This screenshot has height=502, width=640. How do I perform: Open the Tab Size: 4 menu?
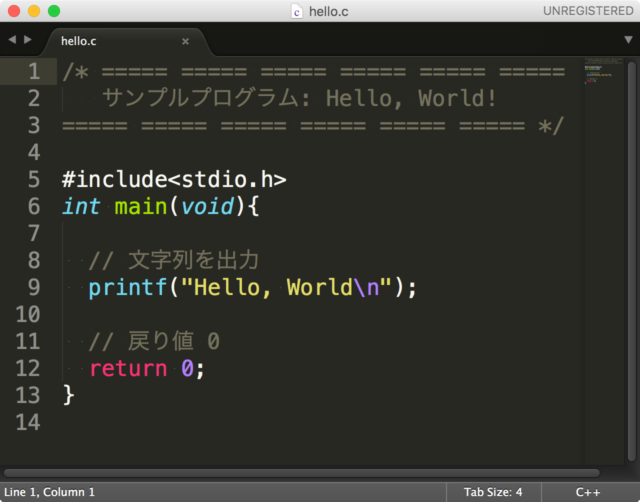(x=493, y=492)
